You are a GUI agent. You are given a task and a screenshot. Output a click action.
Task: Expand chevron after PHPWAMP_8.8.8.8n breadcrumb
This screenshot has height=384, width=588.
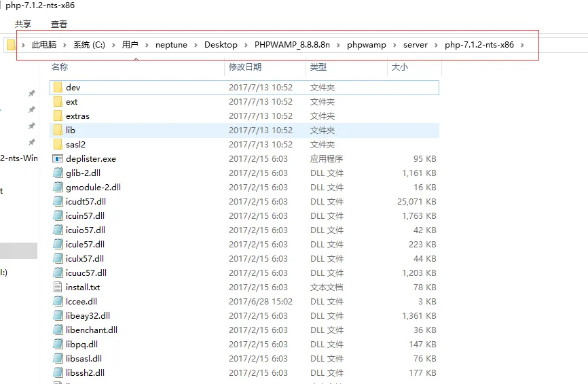coord(338,45)
